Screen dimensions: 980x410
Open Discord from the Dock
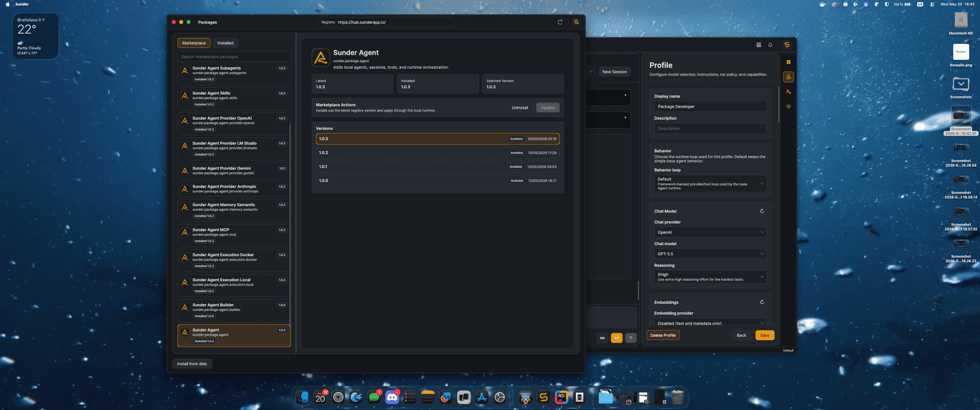[392, 397]
